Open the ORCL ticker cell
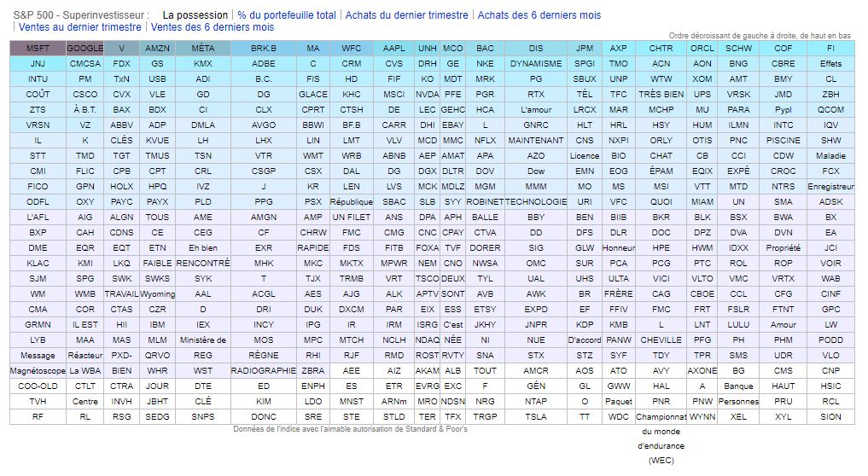868x476 pixels. (x=702, y=48)
